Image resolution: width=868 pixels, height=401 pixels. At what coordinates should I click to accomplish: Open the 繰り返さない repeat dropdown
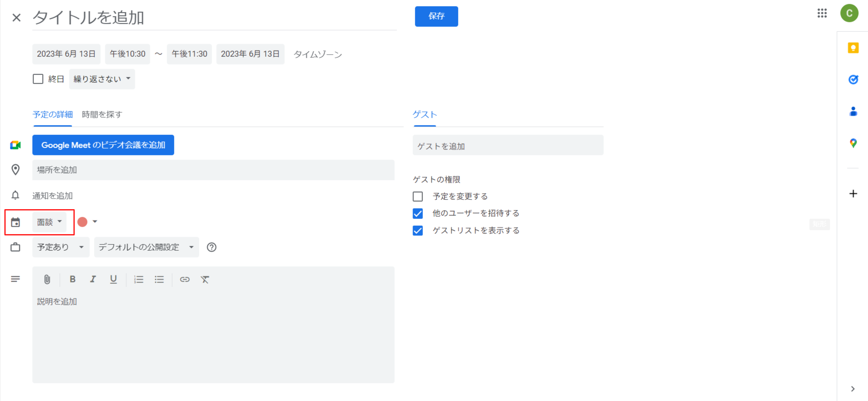(x=102, y=79)
